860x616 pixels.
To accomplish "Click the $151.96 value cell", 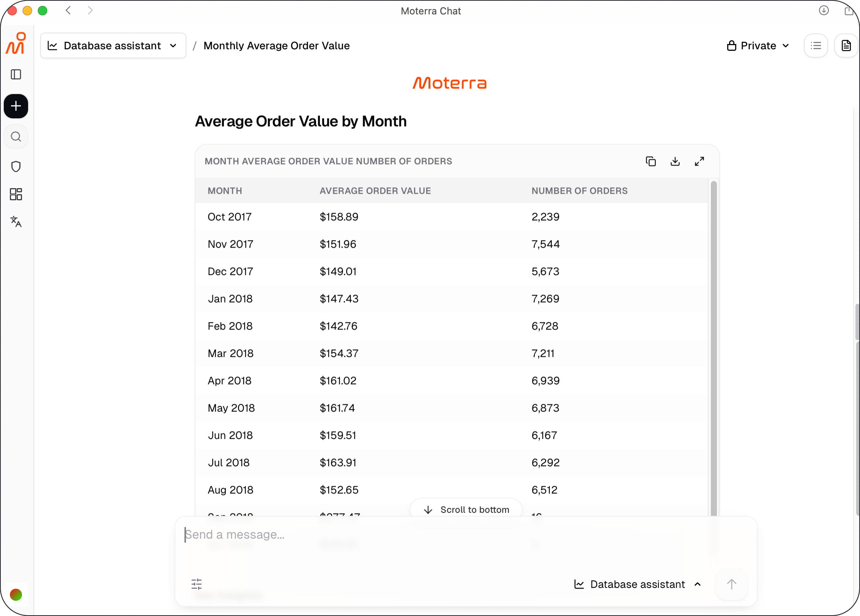I will click(x=338, y=244).
